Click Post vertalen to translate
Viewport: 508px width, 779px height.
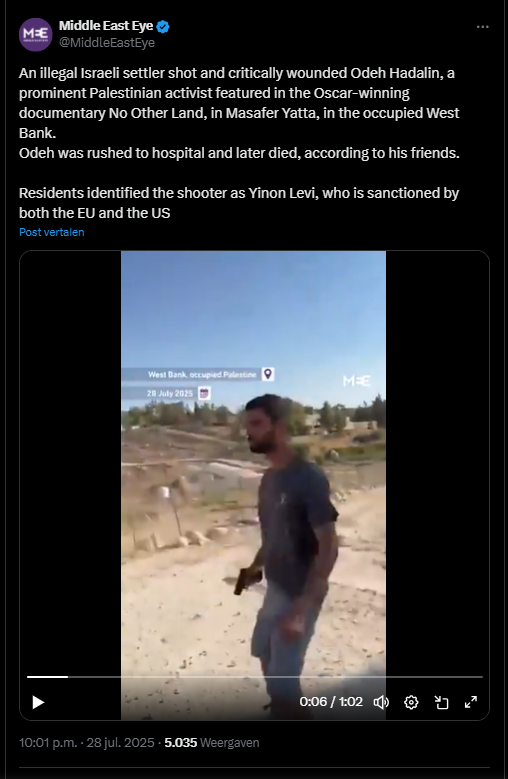[52, 232]
